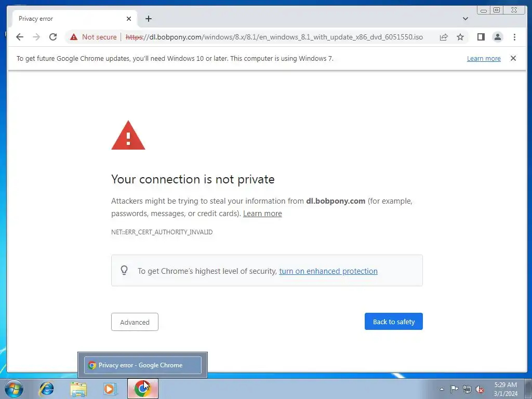The width and height of the screenshot is (532, 399).
Task: Open the Action Center flag icon
Action: (x=454, y=389)
